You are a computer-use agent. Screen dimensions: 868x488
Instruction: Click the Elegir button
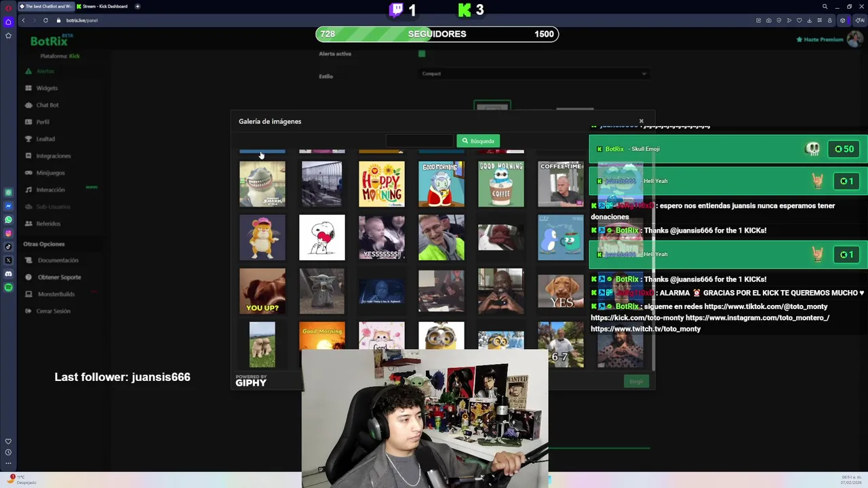[636, 382]
